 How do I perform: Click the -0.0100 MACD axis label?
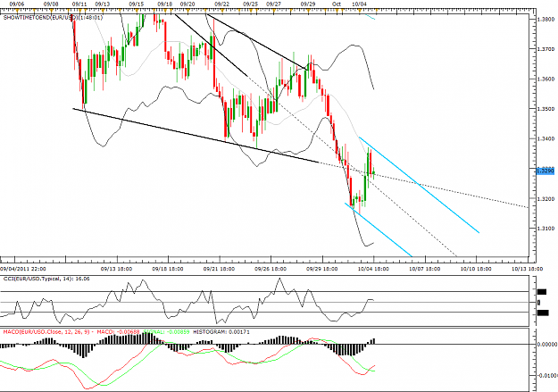click(x=547, y=376)
